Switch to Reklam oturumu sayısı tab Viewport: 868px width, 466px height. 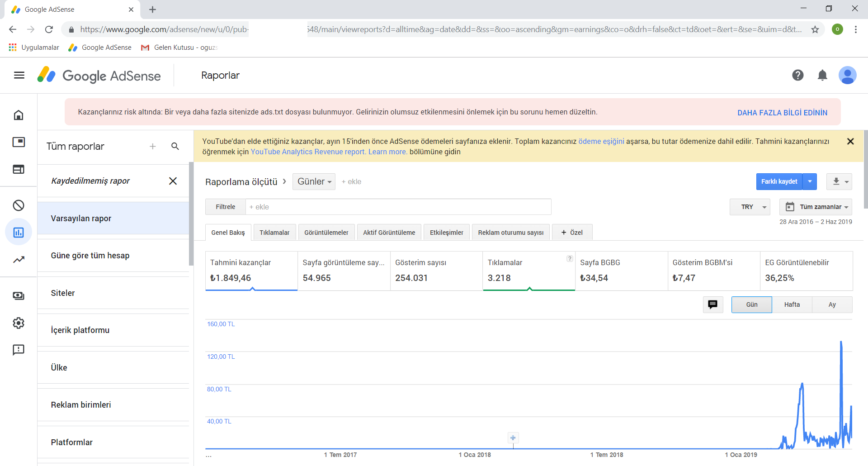tap(511, 233)
